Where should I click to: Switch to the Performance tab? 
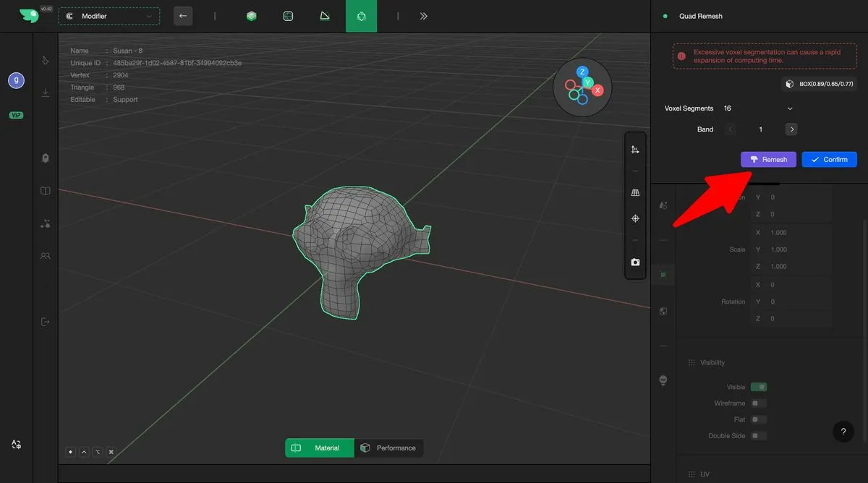[389, 448]
